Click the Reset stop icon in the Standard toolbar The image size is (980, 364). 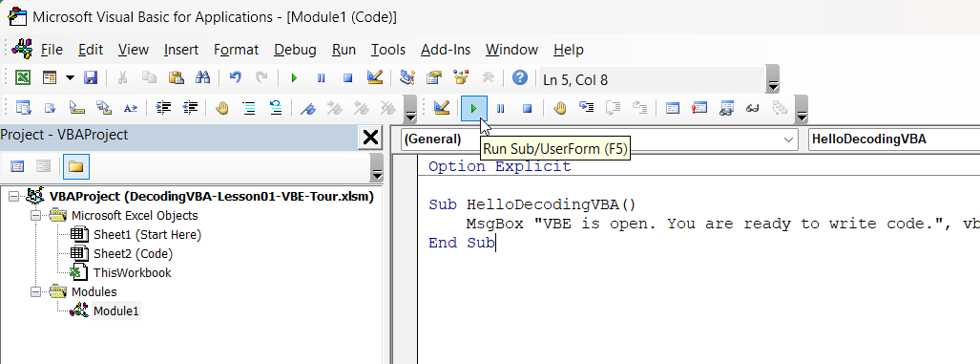347,77
